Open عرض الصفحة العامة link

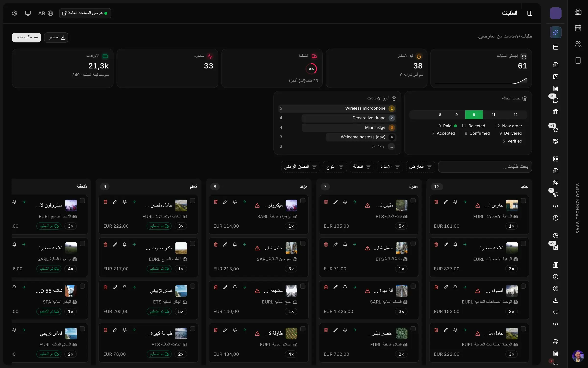point(85,13)
